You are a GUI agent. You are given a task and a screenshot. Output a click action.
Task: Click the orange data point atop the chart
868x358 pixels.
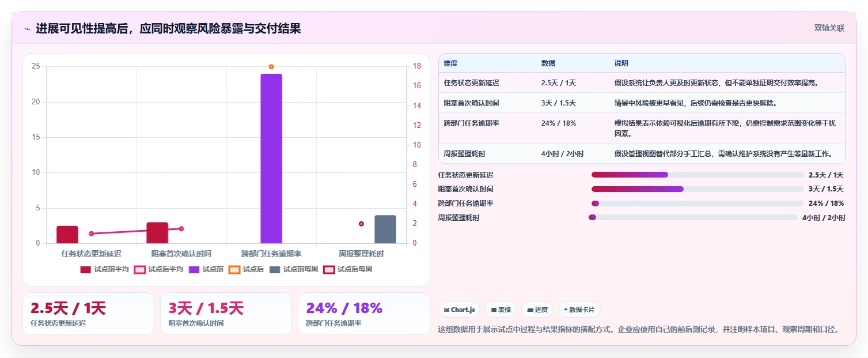click(x=271, y=67)
